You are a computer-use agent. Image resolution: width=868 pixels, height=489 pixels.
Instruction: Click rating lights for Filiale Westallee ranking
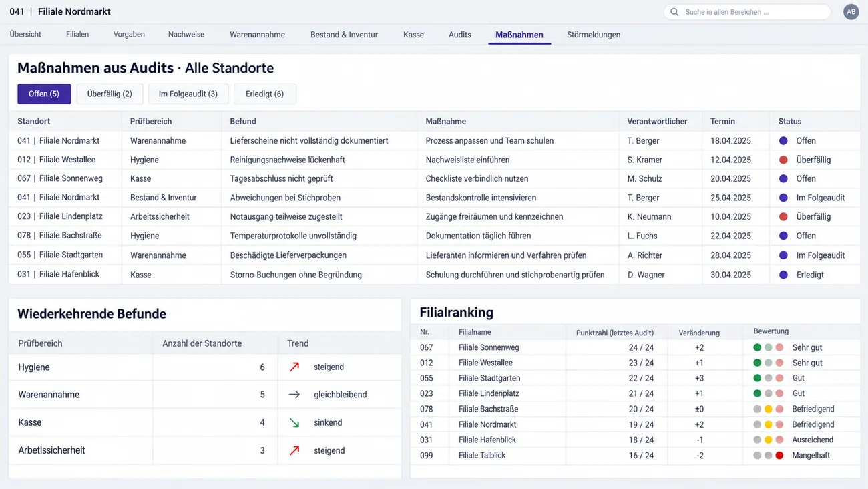768,363
